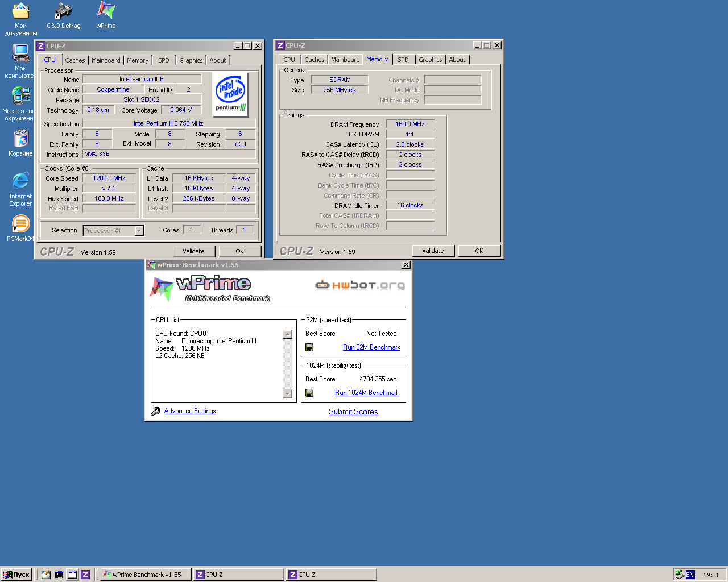The image size is (728, 582).
Task: Switch to the Caches tab in the left CPU-Z
Action: point(75,60)
